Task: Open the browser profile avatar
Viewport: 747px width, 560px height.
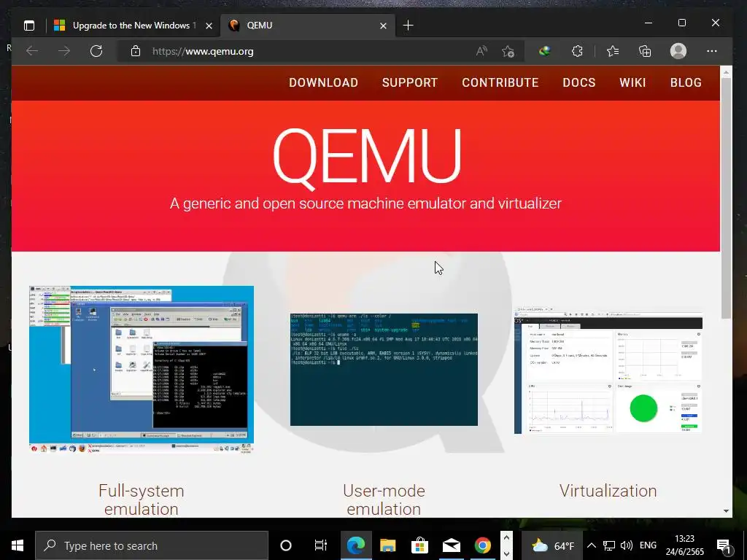Action: 678,51
